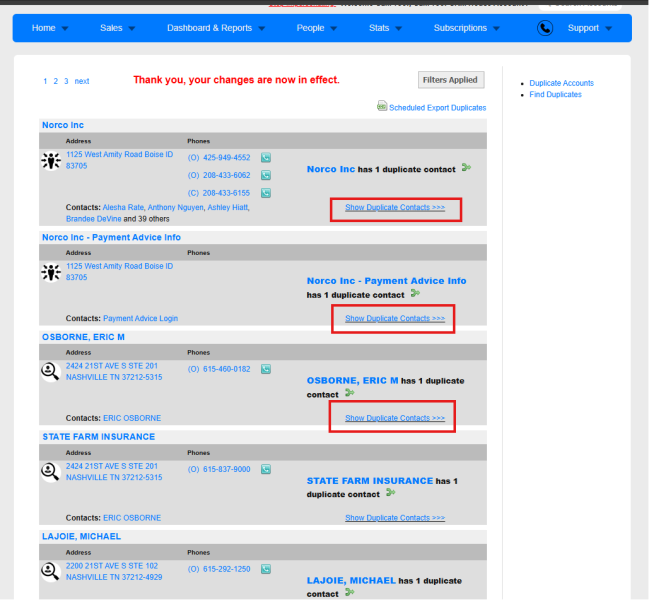Expand the Stats menu arrow
This screenshot has height=600, width=649.
[398, 29]
